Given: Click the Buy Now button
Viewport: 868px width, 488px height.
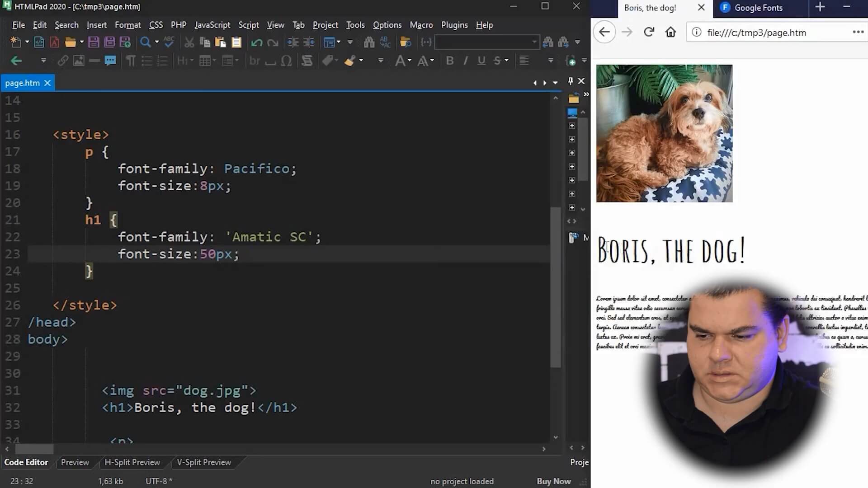Looking at the screenshot, I should [553, 481].
